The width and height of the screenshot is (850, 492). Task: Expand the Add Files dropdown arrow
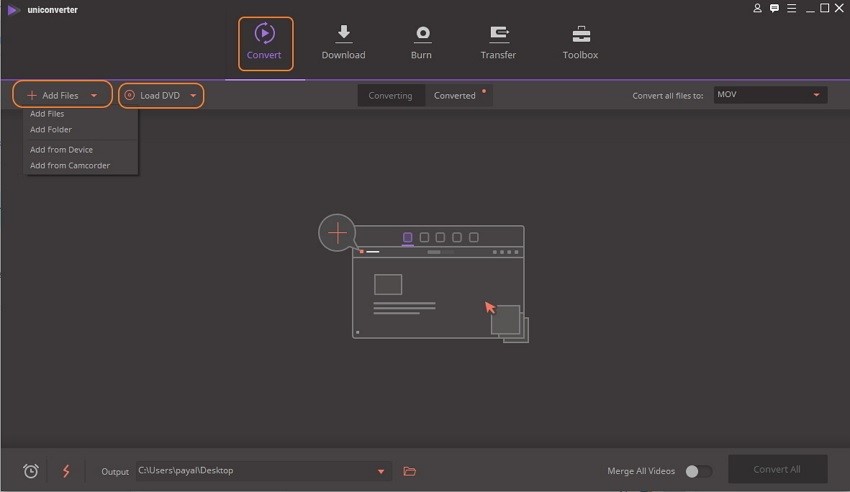(94, 95)
